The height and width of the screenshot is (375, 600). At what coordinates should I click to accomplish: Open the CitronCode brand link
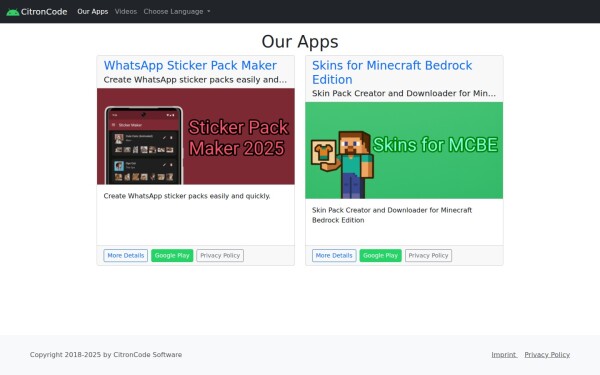[x=37, y=12]
